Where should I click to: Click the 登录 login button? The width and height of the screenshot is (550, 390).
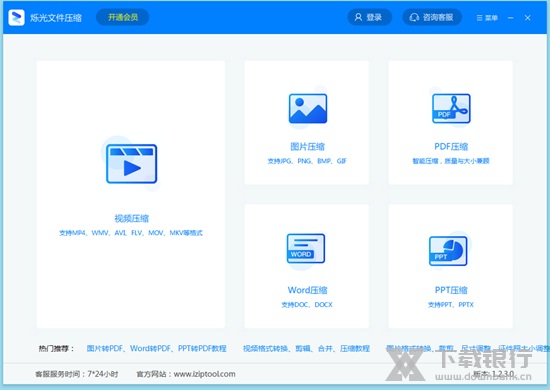click(x=369, y=17)
